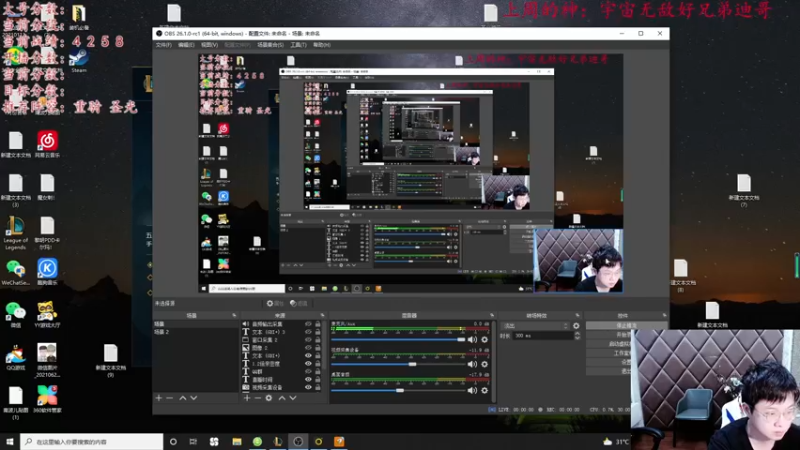Open 文件(F) menu in OBS
The width and height of the screenshot is (800, 450).
click(x=163, y=45)
